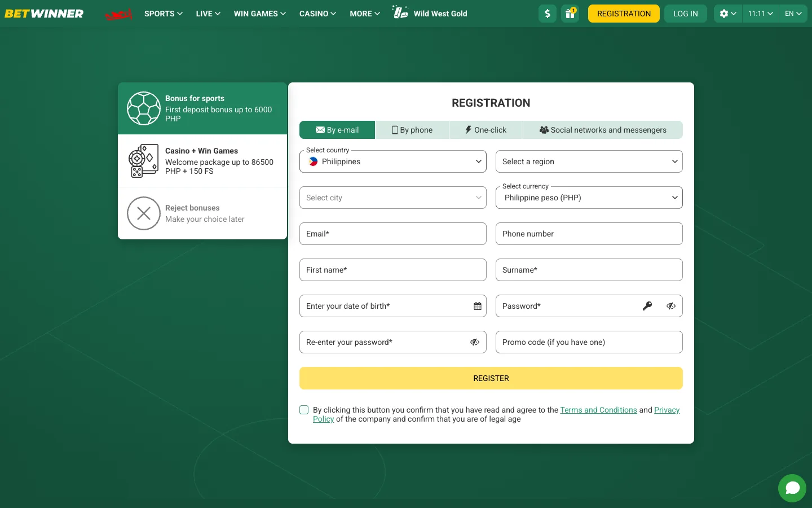Open the WIN GAMES menu
This screenshot has width=812, height=508.
pos(260,14)
